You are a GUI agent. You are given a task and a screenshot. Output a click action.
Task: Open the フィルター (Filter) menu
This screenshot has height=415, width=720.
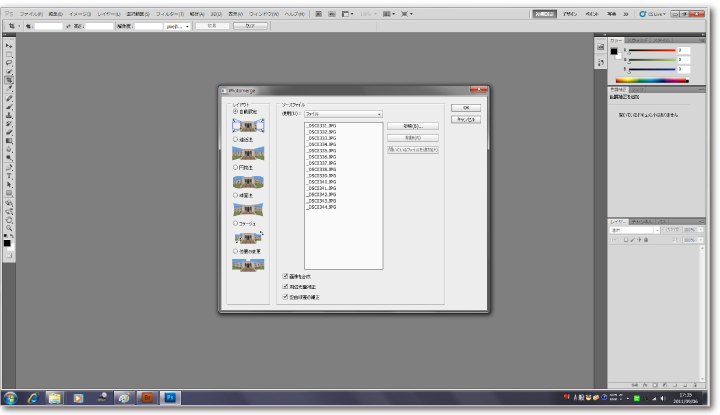click(x=168, y=16)
